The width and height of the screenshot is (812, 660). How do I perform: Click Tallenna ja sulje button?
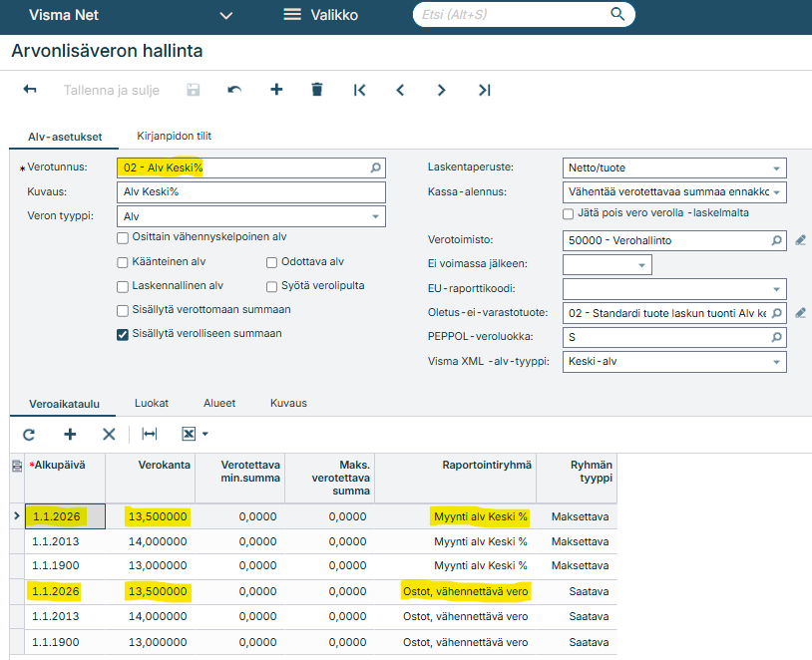point(111,90)
